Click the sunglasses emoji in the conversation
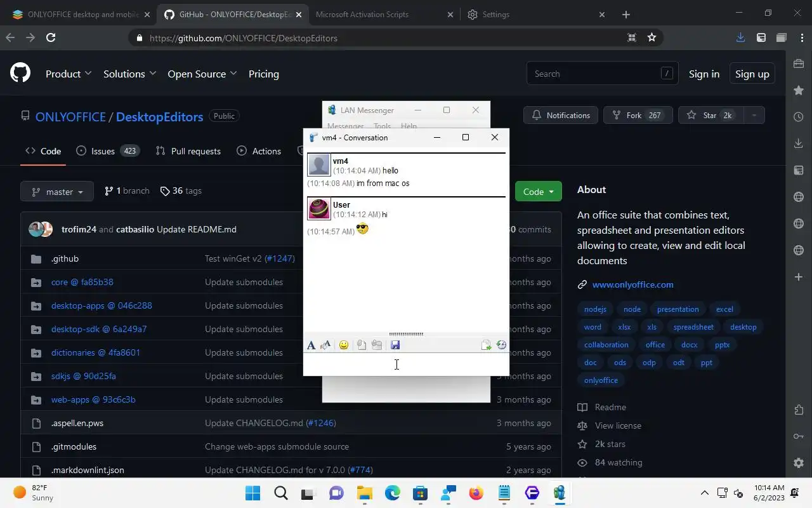 coord(362,229)
